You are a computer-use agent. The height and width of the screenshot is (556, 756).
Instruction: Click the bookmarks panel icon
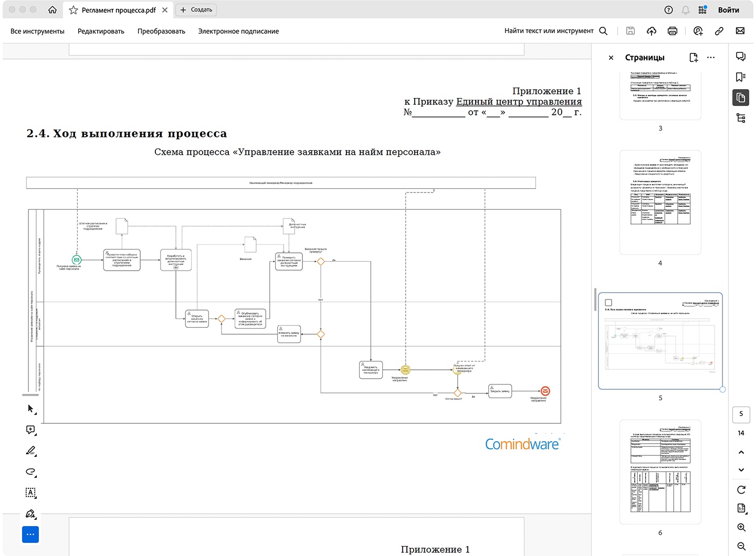point(741,77)
